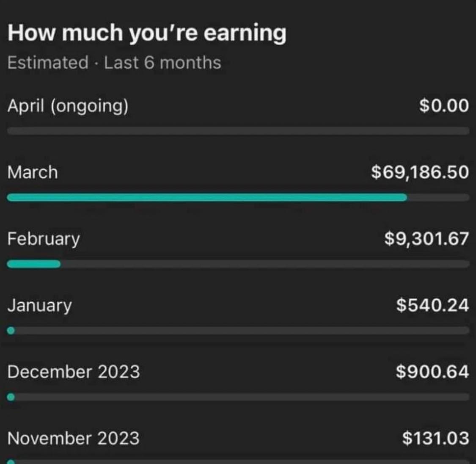The image size is (476, 464).
Task: Click the $540.24 January amount
Action: (432, 305)
